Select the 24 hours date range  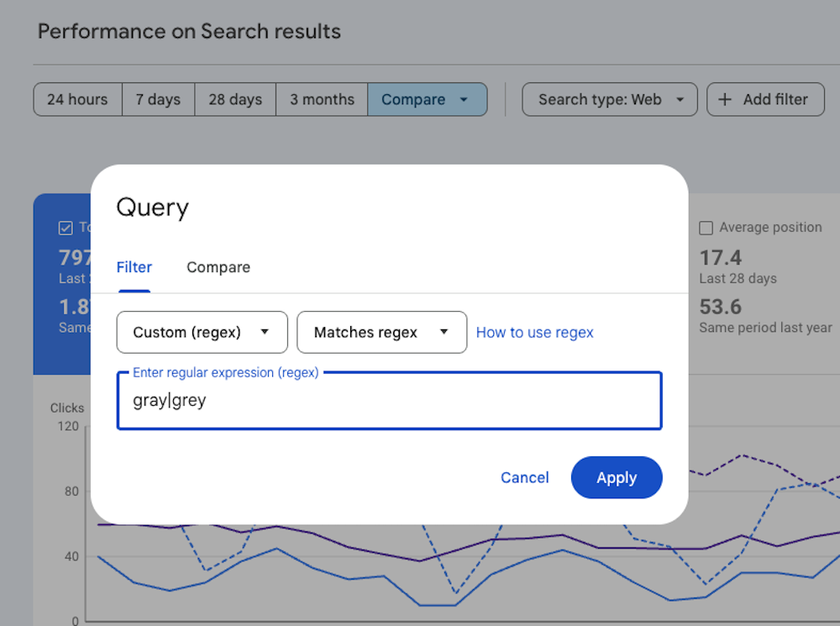click(x=76, y=99)
